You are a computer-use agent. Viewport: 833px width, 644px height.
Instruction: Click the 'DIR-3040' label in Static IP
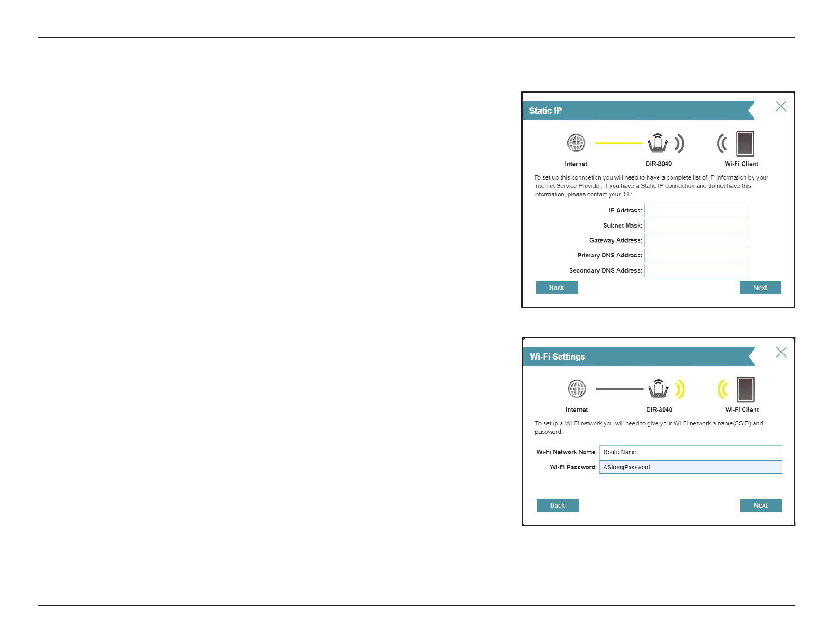(x=658, y=164)
